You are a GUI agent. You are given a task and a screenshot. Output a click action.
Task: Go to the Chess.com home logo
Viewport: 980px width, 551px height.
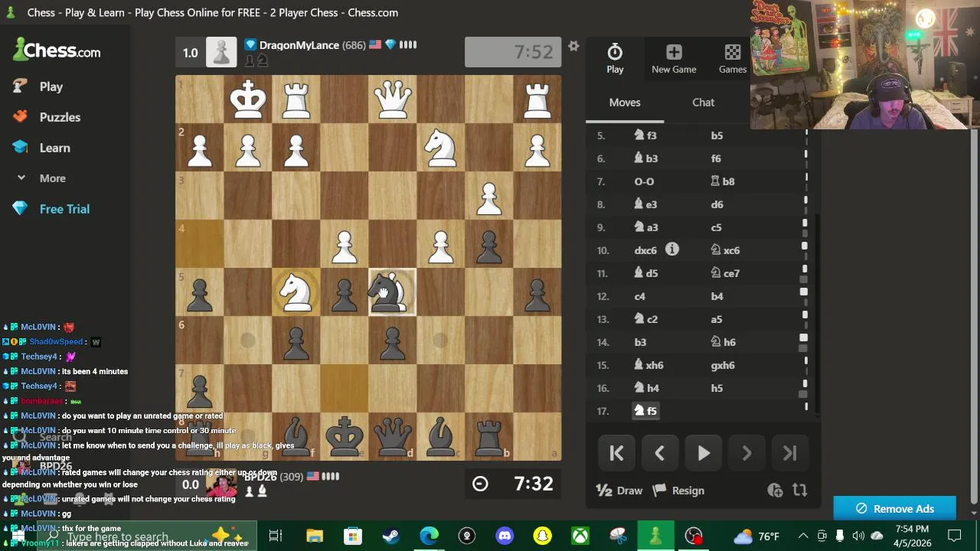point(57,51)
